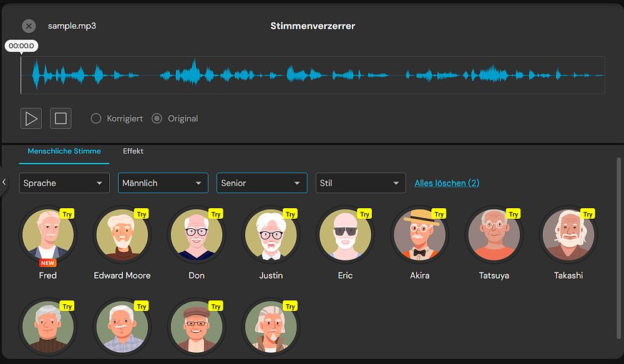
Task: Select the Original radio button
Action: tap(157, 118)
